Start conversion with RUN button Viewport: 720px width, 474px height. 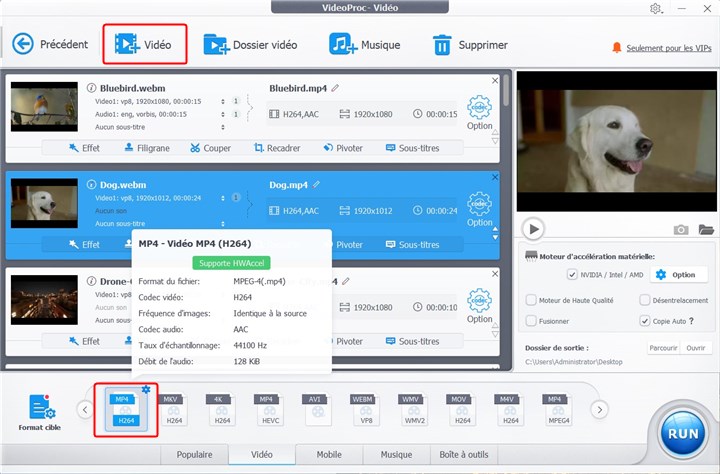click(683, 433)
